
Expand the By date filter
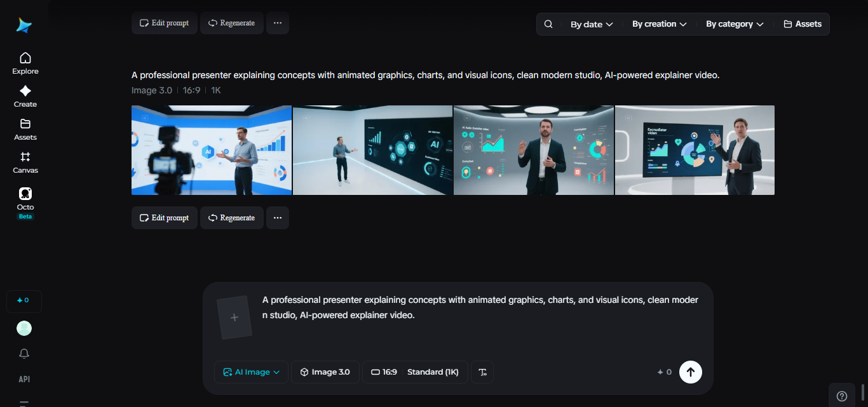pyautogui.click(x=592, y=24)
